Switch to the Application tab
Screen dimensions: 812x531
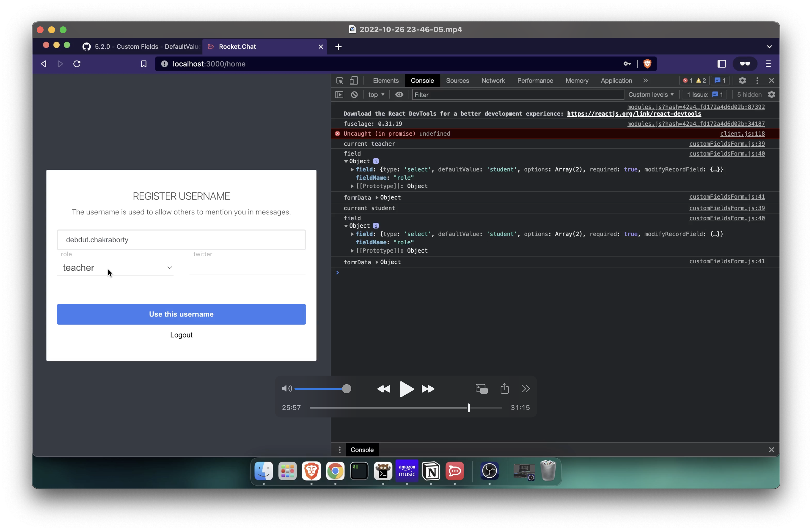point(616,81)
